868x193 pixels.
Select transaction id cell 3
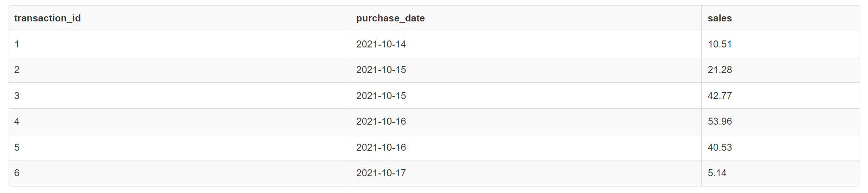point(17,96)
